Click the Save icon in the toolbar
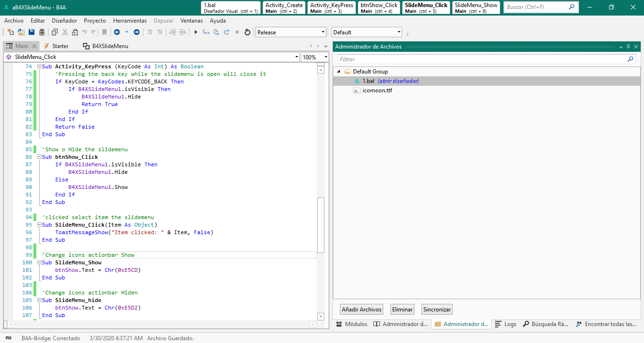The height and width of the screenshot is (343, 644). (x=32, y=32)
